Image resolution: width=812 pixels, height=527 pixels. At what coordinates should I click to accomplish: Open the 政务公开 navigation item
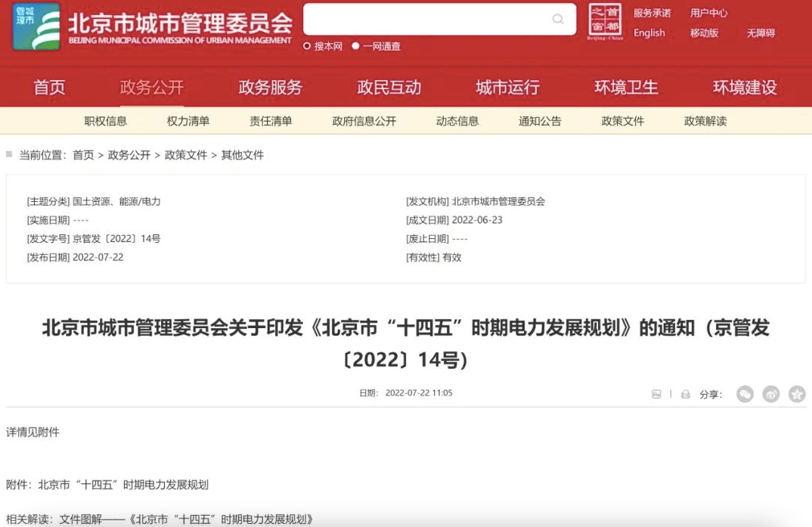click(x=152, y=87)
